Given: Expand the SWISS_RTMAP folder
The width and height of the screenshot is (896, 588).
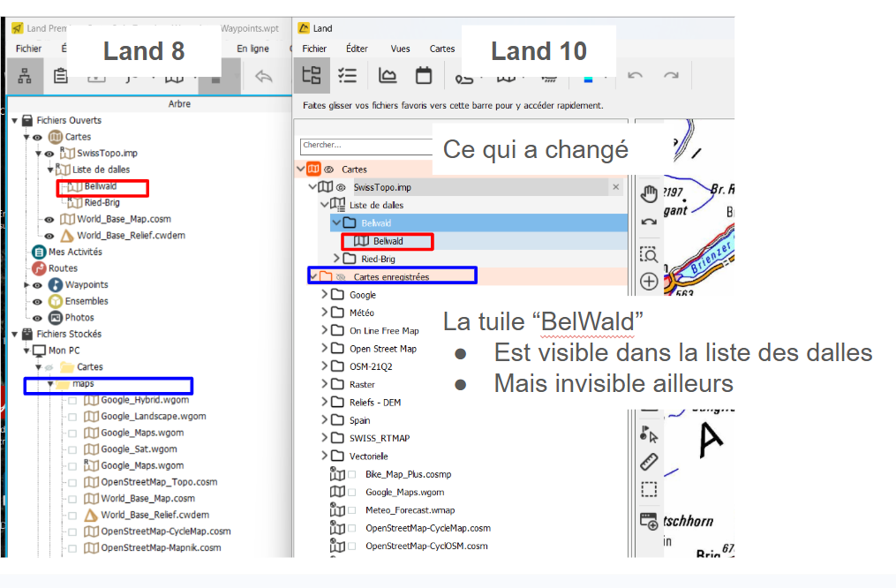Looking at the screenshot, I should tap(325, 437).
